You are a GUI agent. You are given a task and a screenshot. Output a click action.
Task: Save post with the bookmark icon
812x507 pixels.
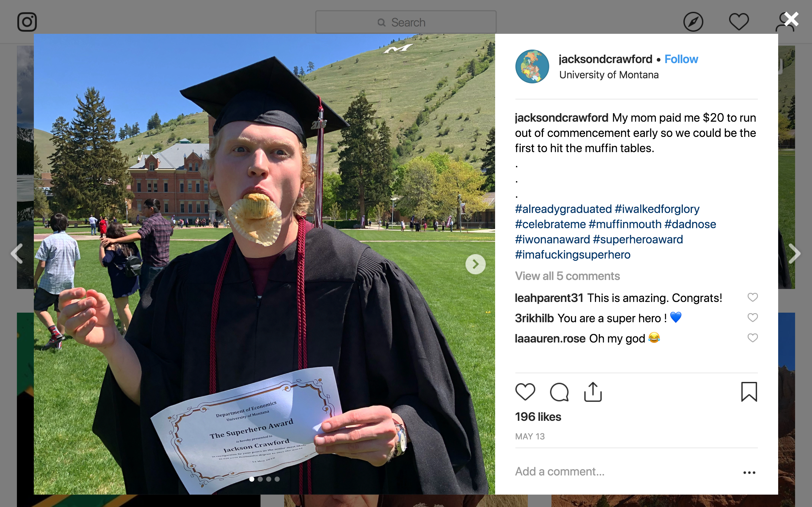click(x=749, y=392)
